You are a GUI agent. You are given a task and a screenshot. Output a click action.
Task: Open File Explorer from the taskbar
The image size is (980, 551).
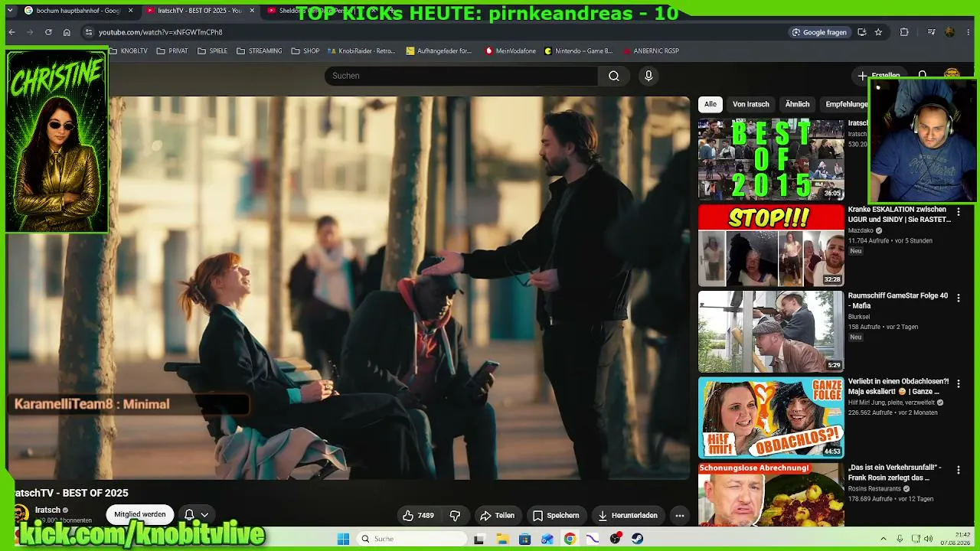pos(502,539)
